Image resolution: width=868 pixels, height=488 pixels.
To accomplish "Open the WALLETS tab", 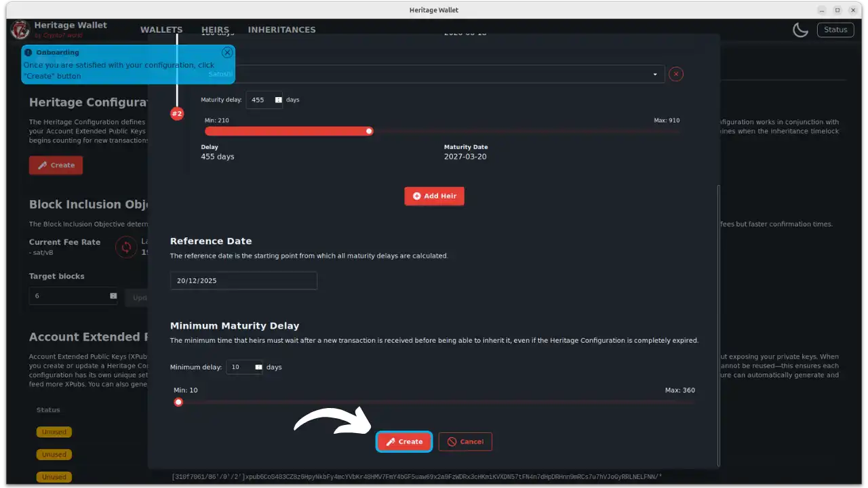I will point(161,30).
